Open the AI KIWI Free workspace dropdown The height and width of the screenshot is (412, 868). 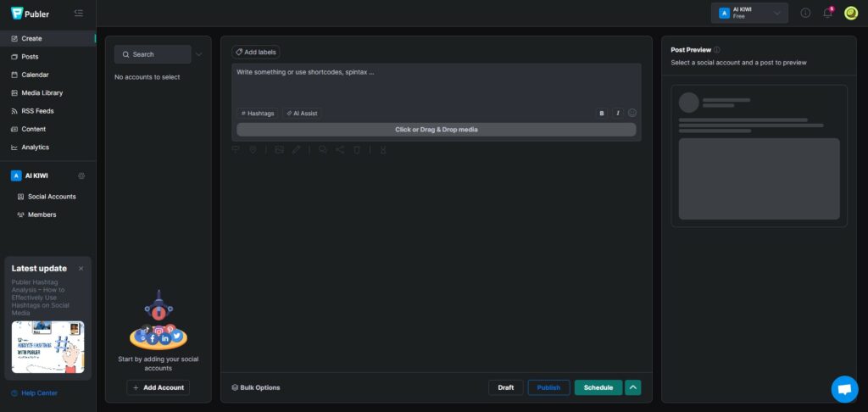pyautogui.click(x=749, y=13)
